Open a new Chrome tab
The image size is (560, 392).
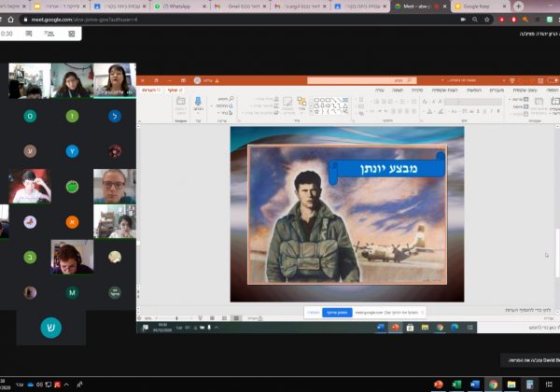[x=519, y=7]
